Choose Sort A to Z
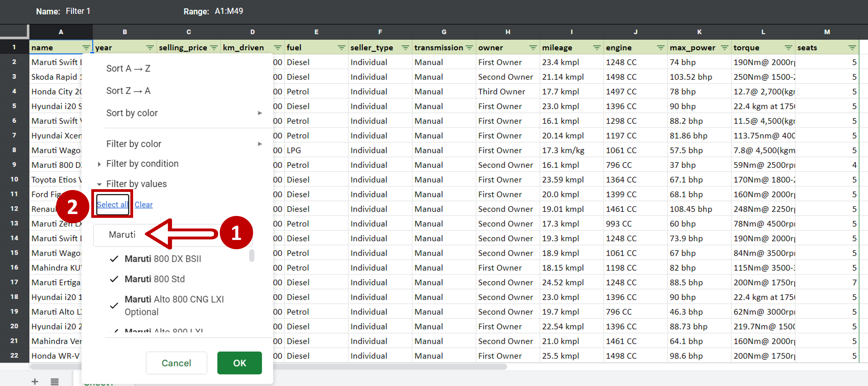 pos(128,68)
